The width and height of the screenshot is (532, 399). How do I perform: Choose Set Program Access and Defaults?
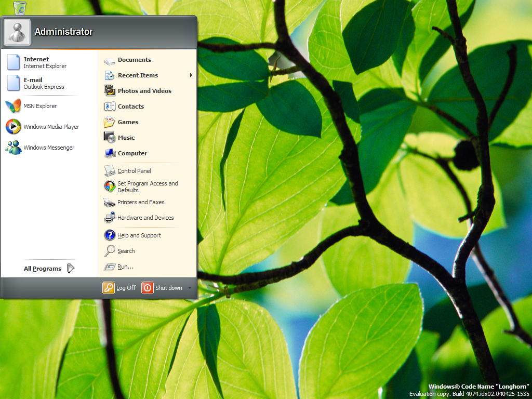(x=147, y=187)
